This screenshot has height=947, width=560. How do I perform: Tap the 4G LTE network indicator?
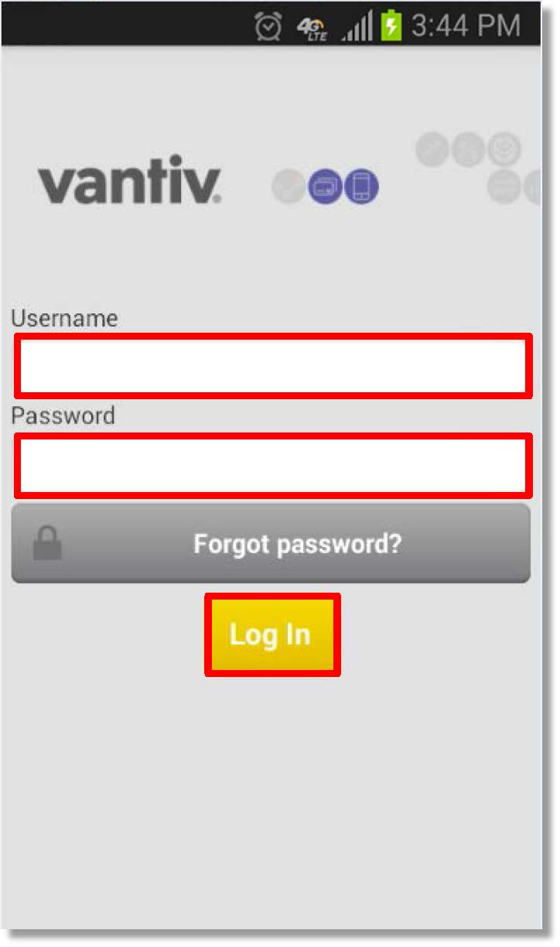click(312, 29)
